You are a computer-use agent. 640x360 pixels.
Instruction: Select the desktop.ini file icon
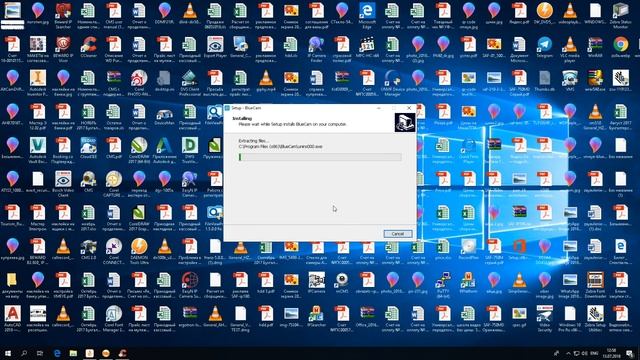[164, 82]
